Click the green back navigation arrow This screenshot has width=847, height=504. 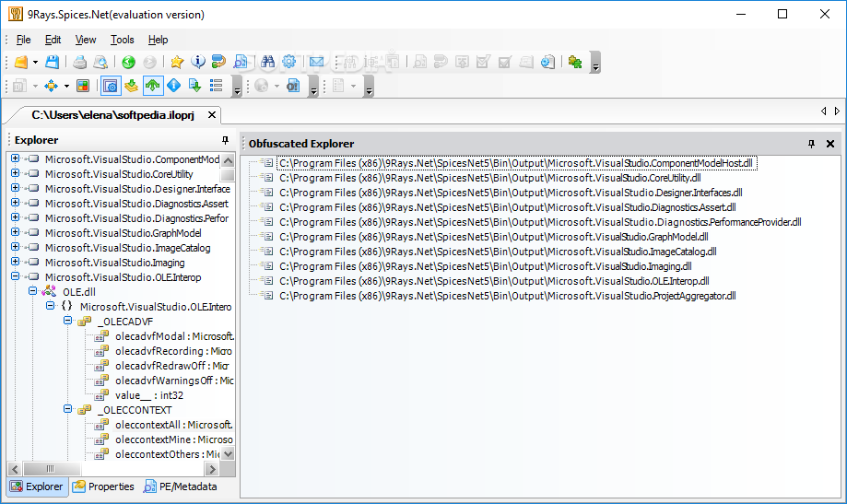tap(128, 62)
